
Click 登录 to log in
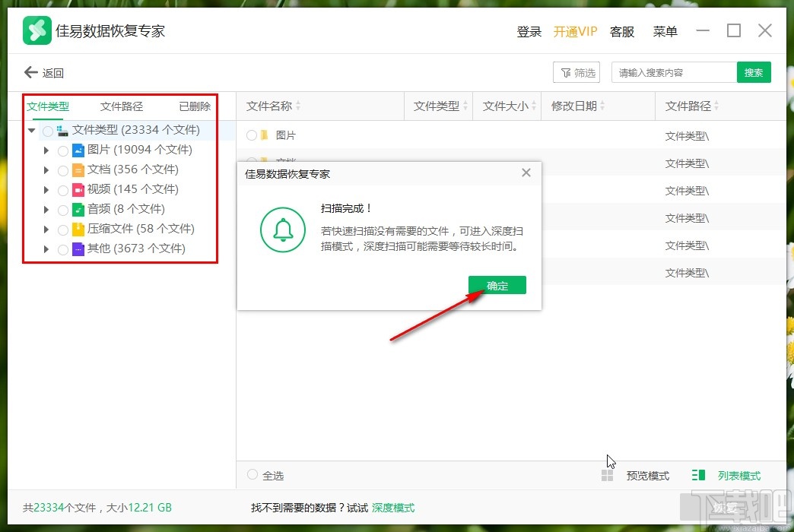pos(529,31)
